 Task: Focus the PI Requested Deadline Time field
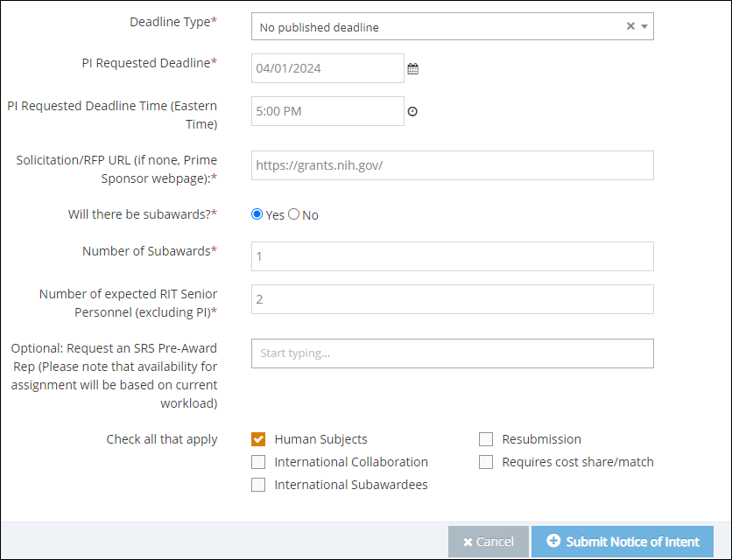(x=327, y=111)
